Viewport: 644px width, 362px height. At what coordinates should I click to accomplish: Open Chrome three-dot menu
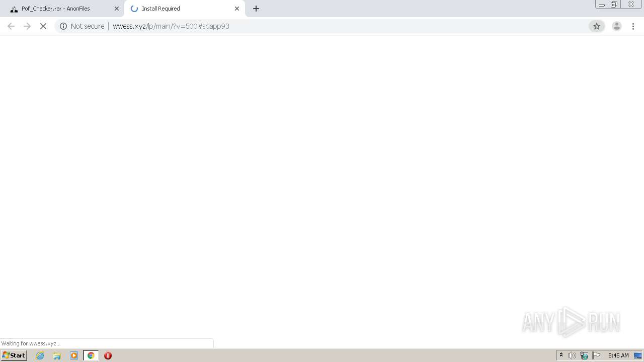pyautogui.click(x=633, y=26)
